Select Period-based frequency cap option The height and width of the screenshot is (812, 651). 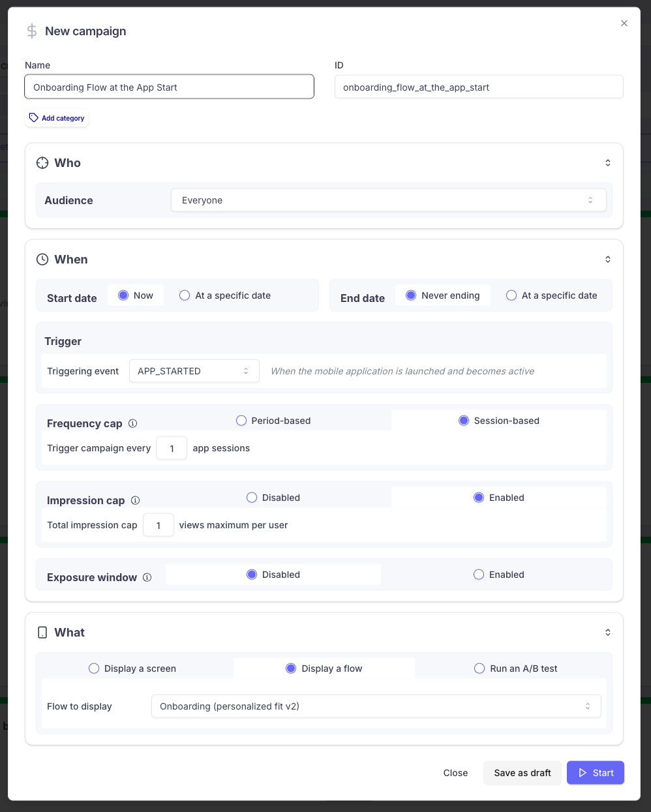pyautogui.click(x=273, y=421)
